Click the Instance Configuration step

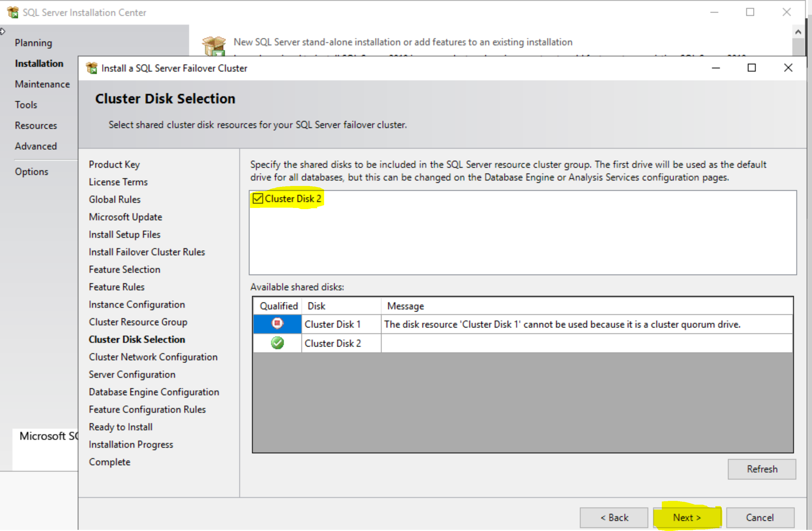click(x=137, y=304)
